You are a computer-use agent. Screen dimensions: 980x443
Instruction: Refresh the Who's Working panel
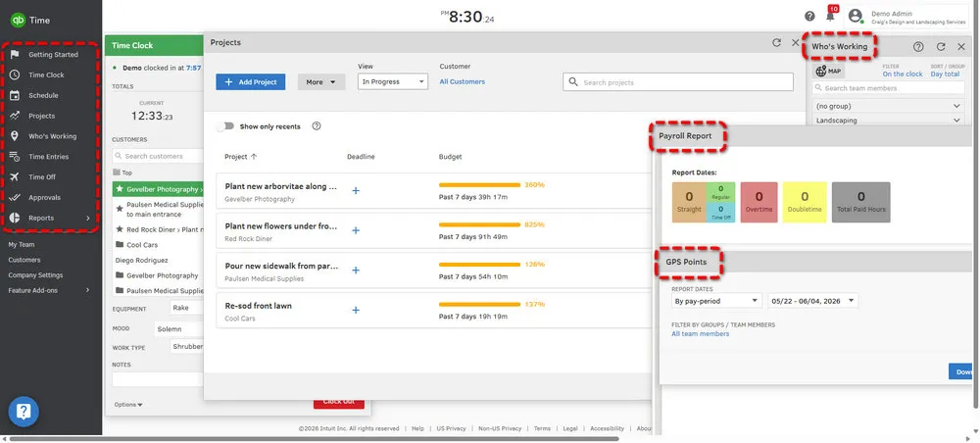pos(941,47)
